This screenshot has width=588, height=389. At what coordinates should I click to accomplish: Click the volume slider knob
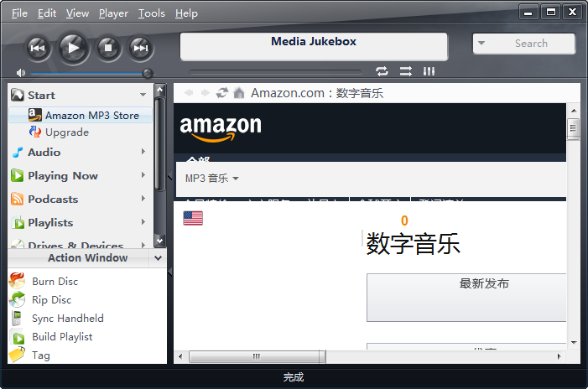148,73
